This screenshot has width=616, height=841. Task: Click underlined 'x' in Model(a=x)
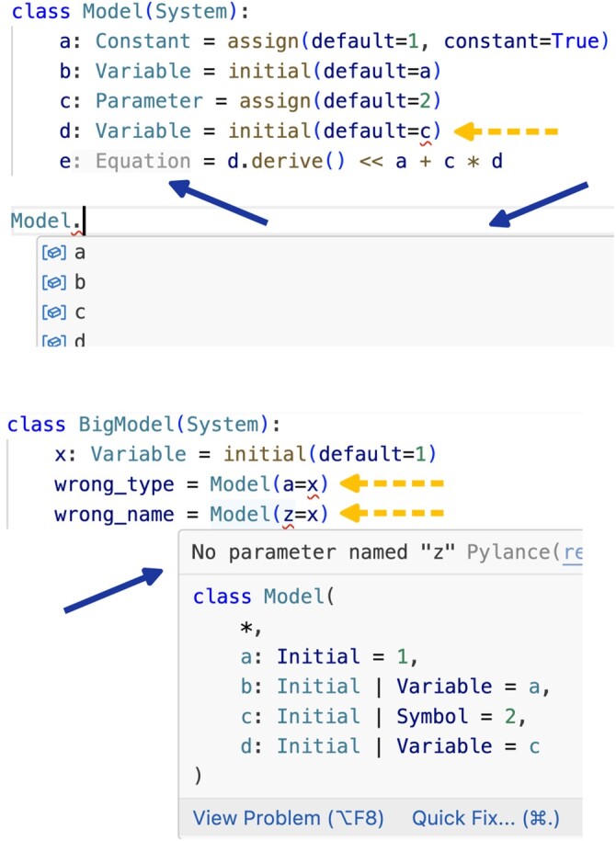[312, 485]
